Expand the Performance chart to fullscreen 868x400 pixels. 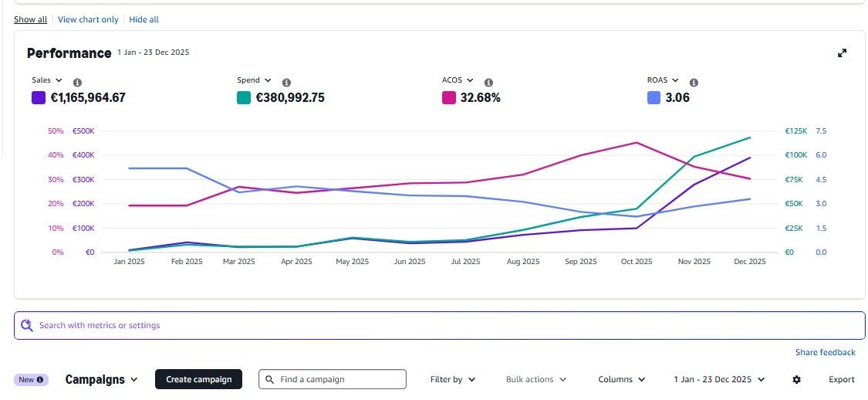(x=842, y=53)
